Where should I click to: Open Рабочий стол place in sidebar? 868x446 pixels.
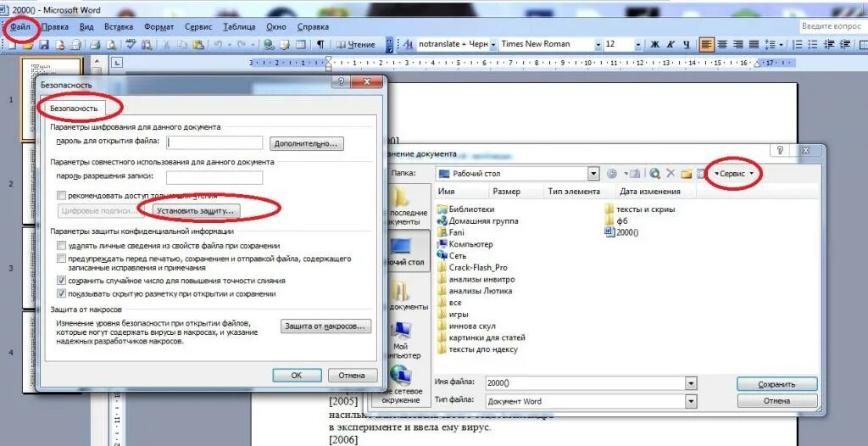tap(406, 251)
